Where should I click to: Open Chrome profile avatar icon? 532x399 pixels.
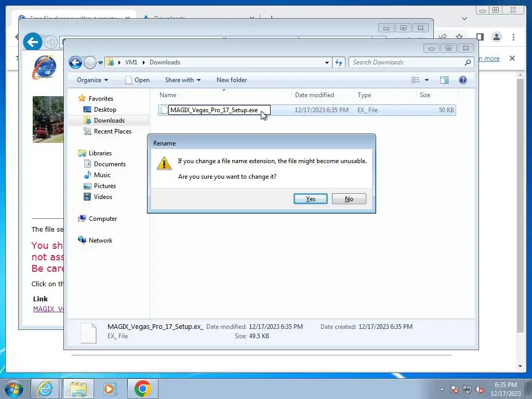coord(496,37)
